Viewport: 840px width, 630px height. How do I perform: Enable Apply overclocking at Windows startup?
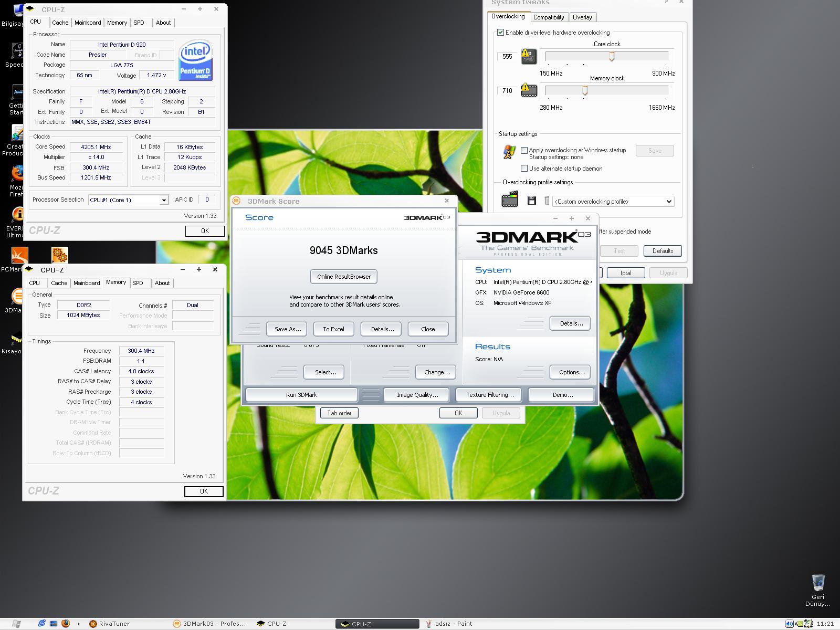point(524,150)
